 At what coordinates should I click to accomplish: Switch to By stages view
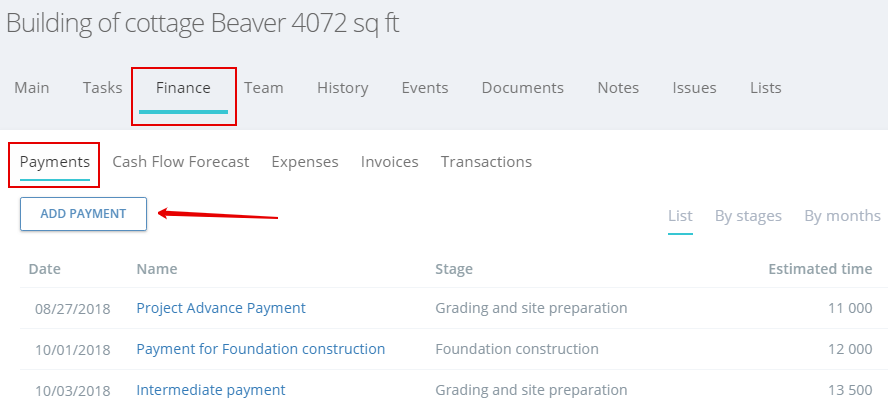click(x=748, y=216)
